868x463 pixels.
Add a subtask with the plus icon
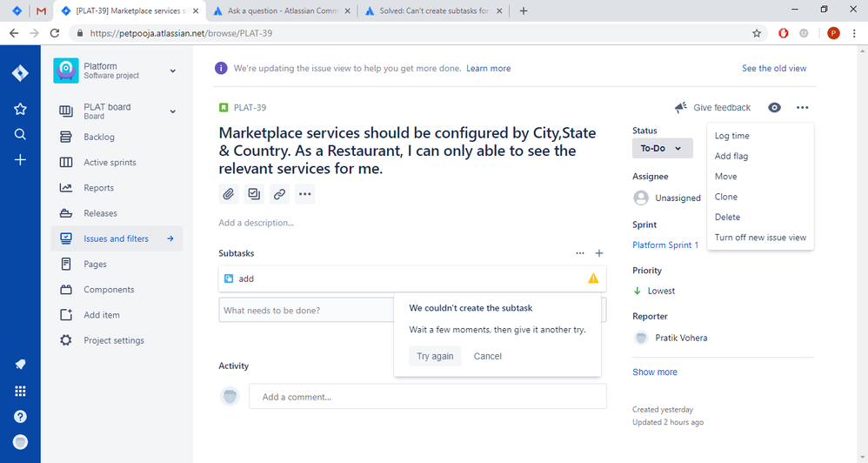point(599,253)
